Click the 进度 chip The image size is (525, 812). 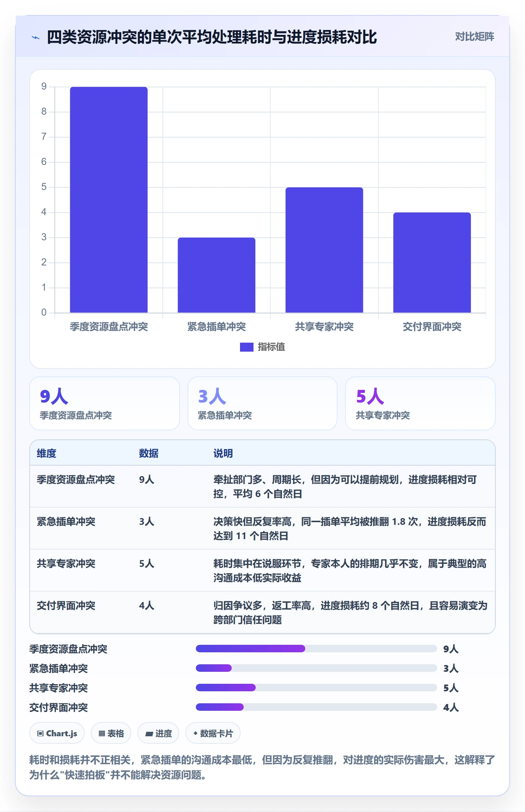coord(158,733)
